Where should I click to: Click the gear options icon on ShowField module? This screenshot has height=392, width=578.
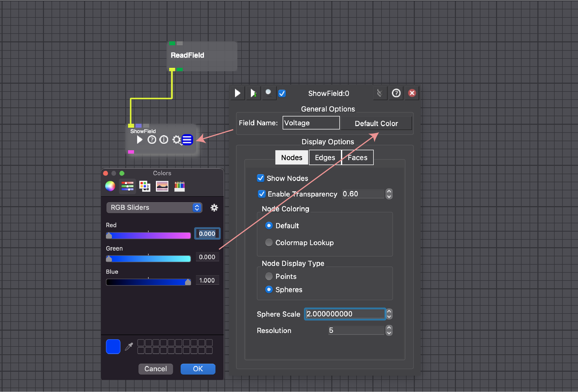click(x=176, y=140)
